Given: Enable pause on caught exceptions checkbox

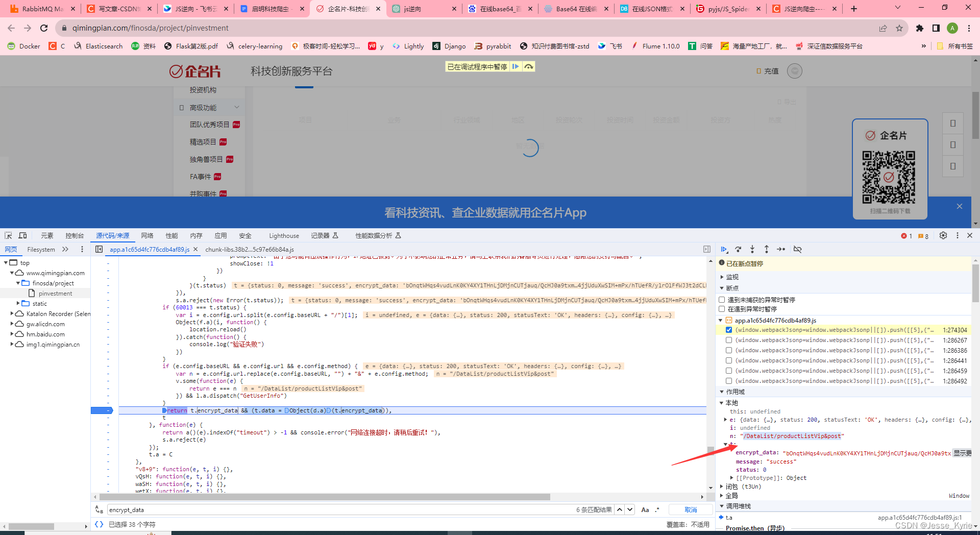Looking at the screenshot, I should pyautogui.click(x=722, y=309).
